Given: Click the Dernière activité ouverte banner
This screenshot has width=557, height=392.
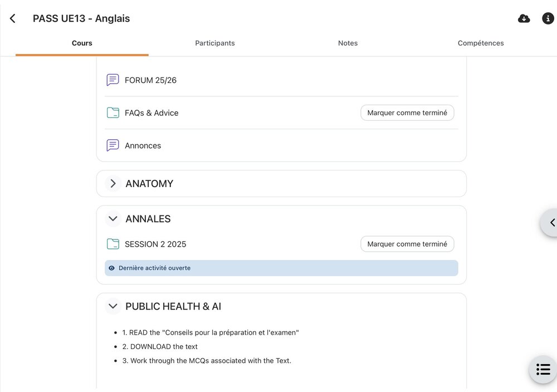Looking at the screenshot, I should (x=281, y=268).
